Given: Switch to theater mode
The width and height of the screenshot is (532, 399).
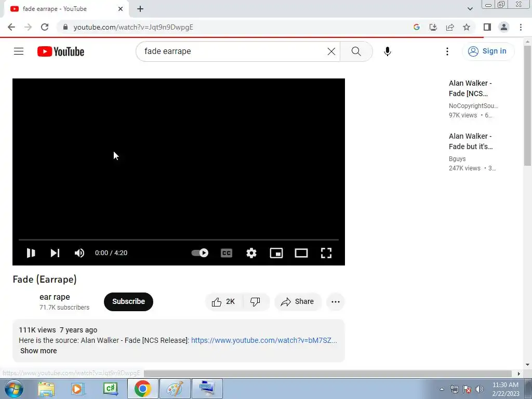Looking at the screenshot, I should [x=301, y=253].
